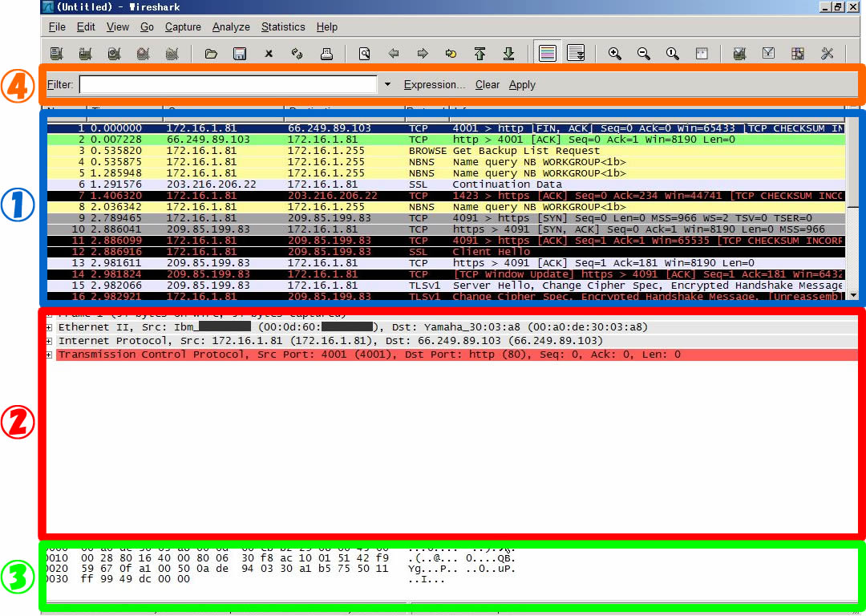This screenshot has height=616, width=866.
Task: Open the Coloring Rules icon
Action: (798, 54)
